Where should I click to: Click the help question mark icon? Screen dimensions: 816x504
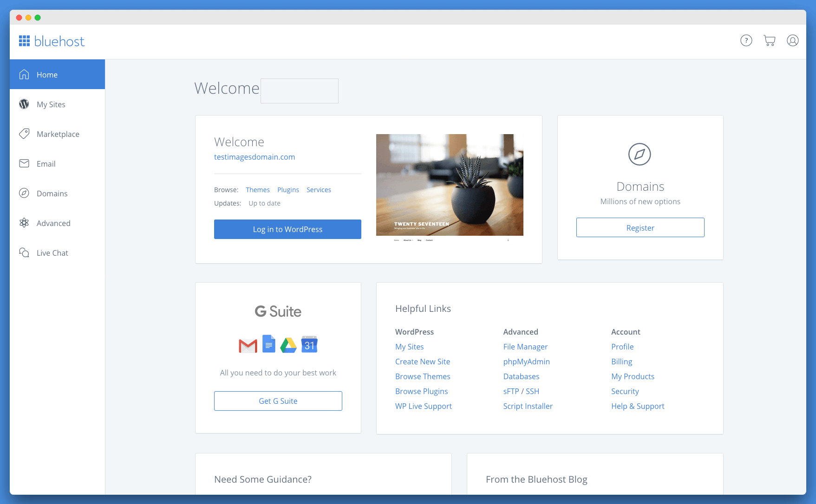tap(746, 41)
